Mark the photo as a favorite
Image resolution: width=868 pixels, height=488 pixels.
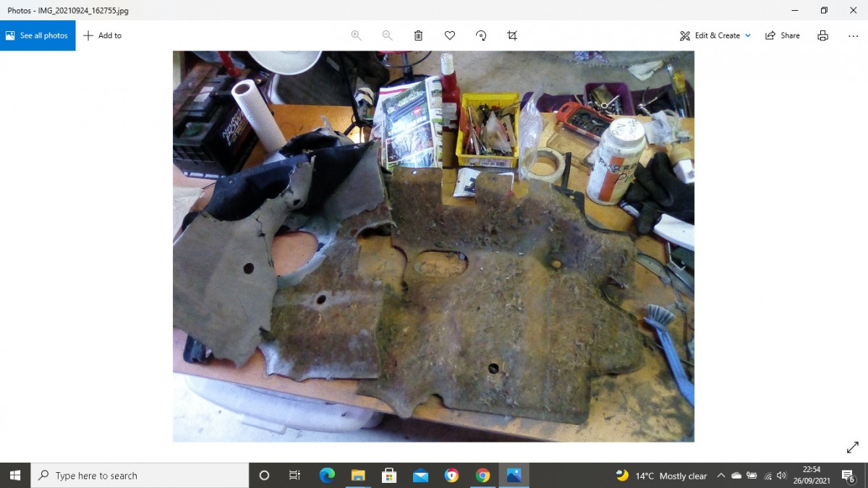(449, 35)
